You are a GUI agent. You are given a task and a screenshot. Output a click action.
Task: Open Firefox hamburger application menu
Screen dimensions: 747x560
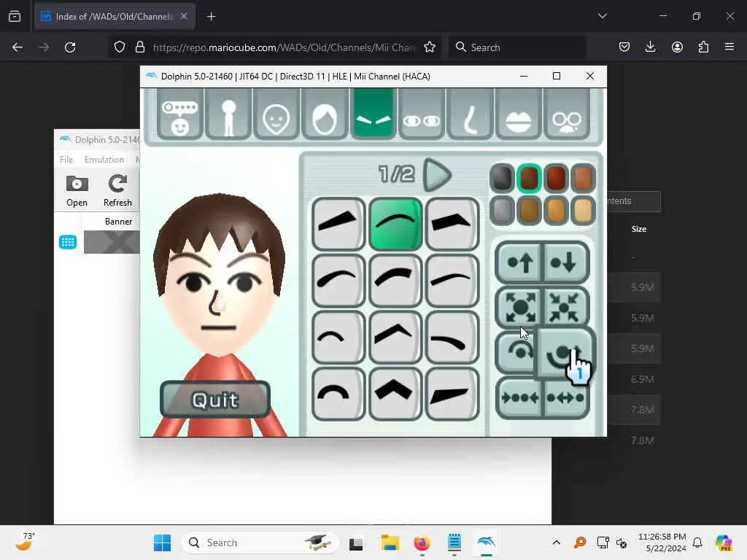(x=729, y=47)
